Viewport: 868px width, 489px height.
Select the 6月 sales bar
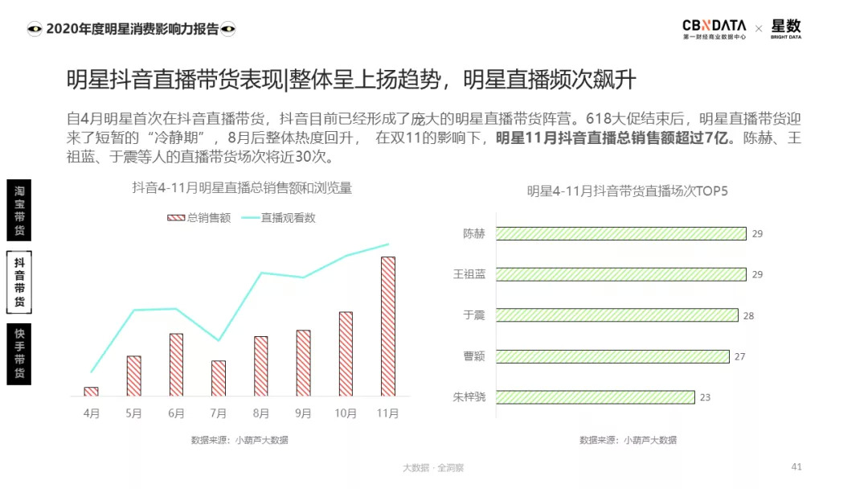coord(176,365)
